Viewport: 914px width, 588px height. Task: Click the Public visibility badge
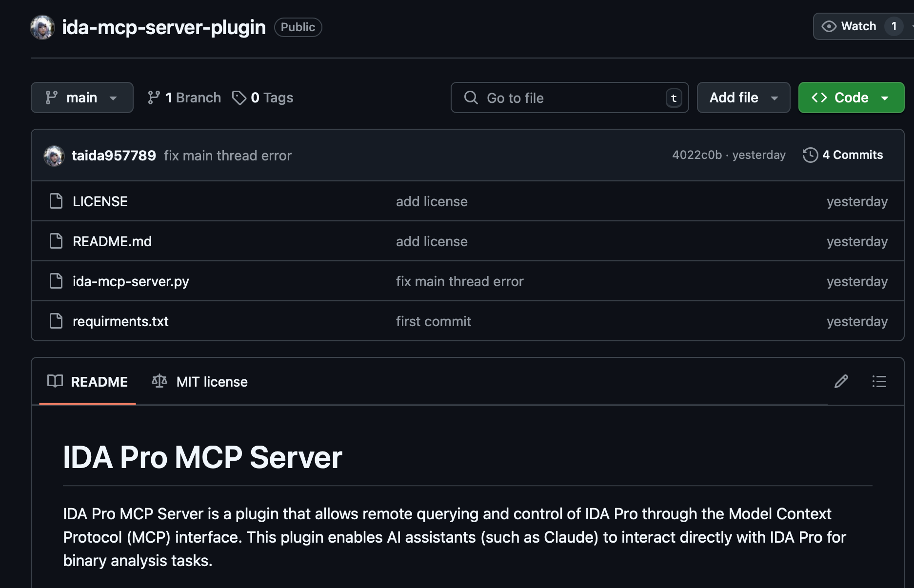[x=298, y=27]
